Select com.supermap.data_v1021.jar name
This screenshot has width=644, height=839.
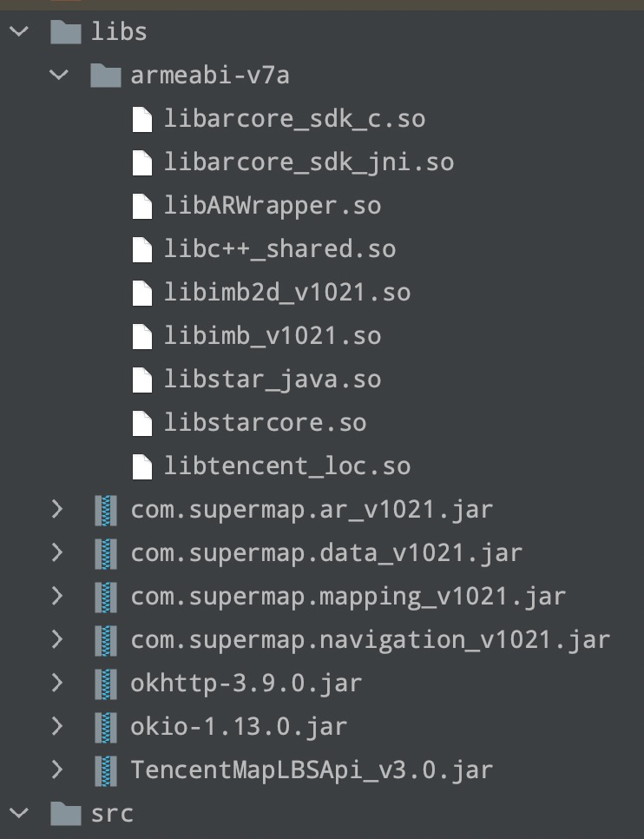tap(327, 553)
